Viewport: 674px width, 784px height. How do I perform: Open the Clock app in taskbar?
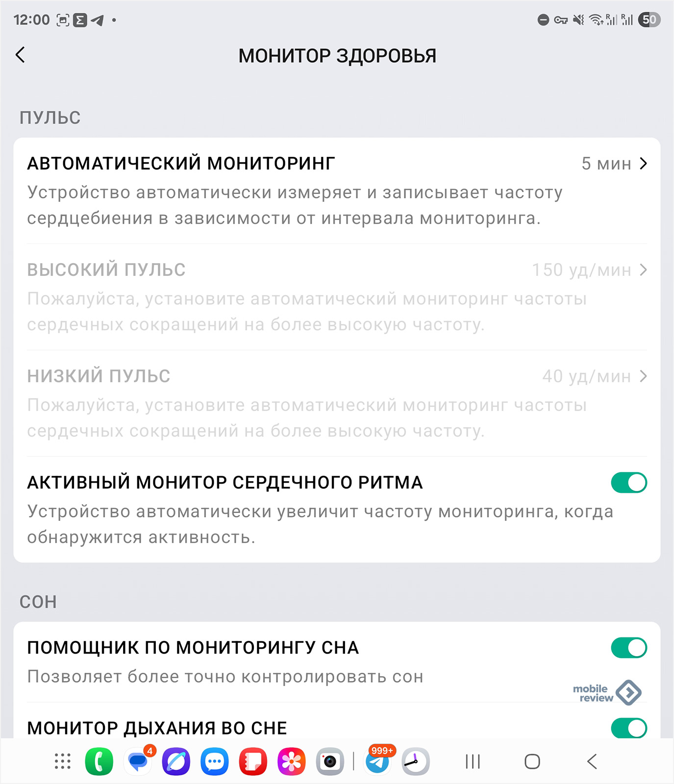[416, 761]
